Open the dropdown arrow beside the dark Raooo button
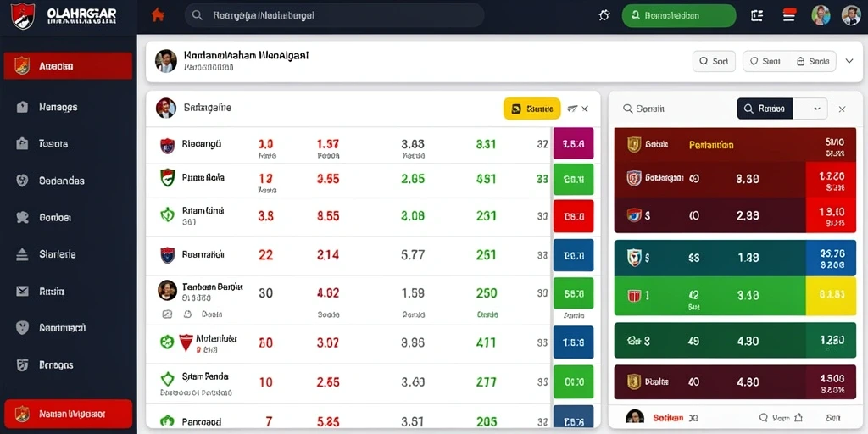The height and width of the screenshot is (434, 868). [x=816, y=109]
